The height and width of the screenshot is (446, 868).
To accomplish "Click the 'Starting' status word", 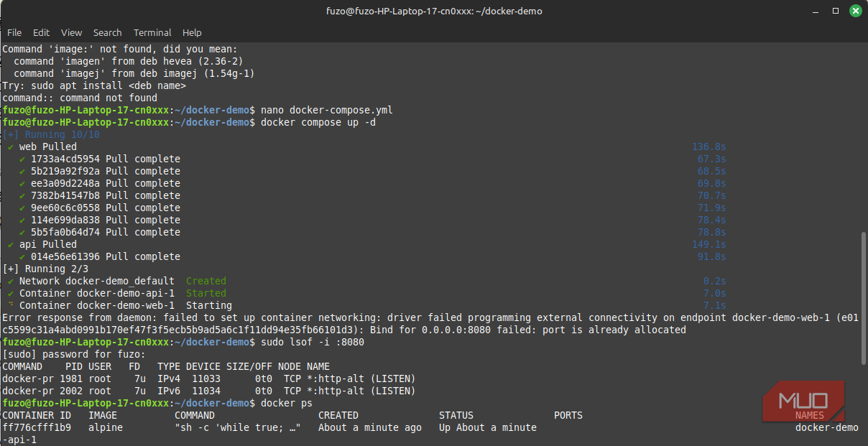I will click(x=209, y=305).
